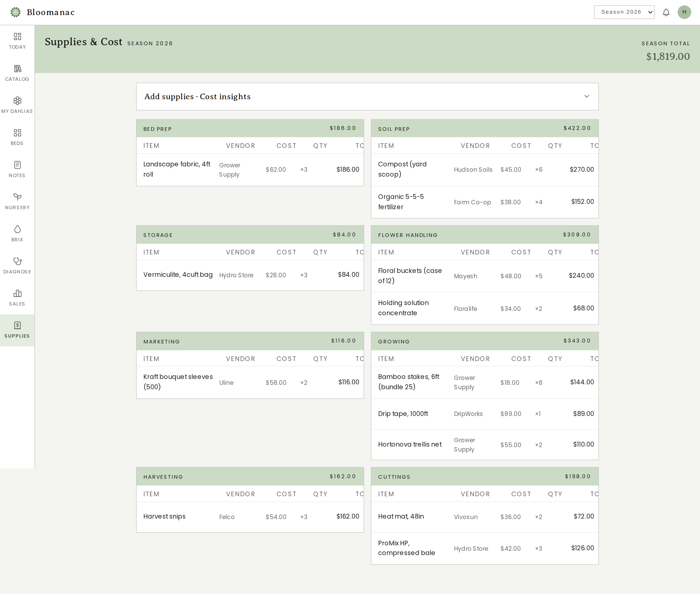This screenshot has height=594, width=700.
Task: Click the Supplies & Cost page title
Action: pos(83,42)
